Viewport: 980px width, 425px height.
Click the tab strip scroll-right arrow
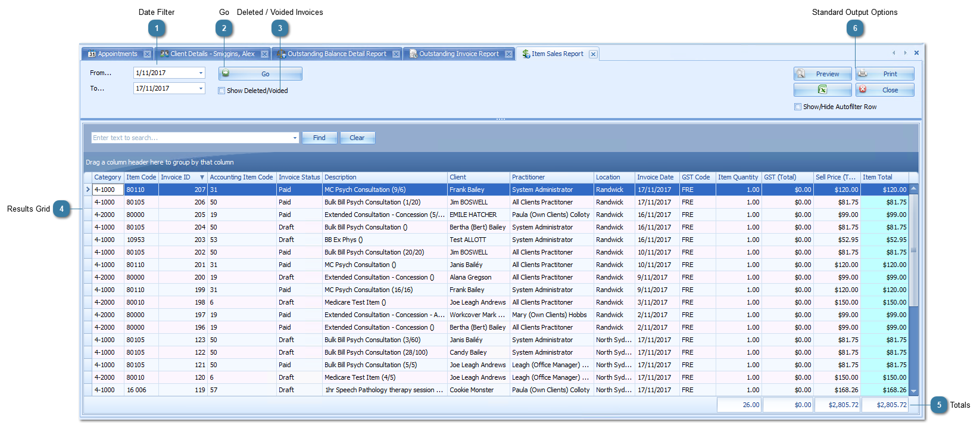pos(905,53)
